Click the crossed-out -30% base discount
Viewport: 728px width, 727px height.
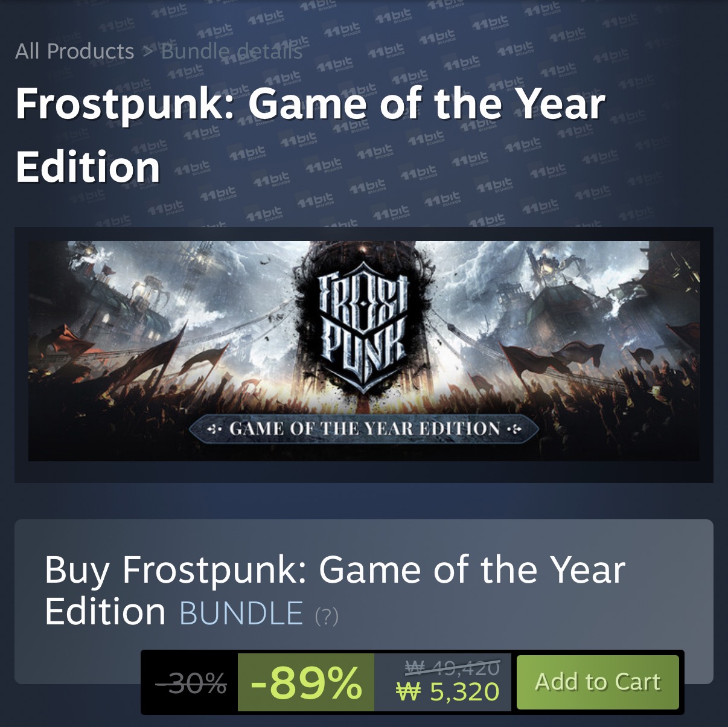191,683
